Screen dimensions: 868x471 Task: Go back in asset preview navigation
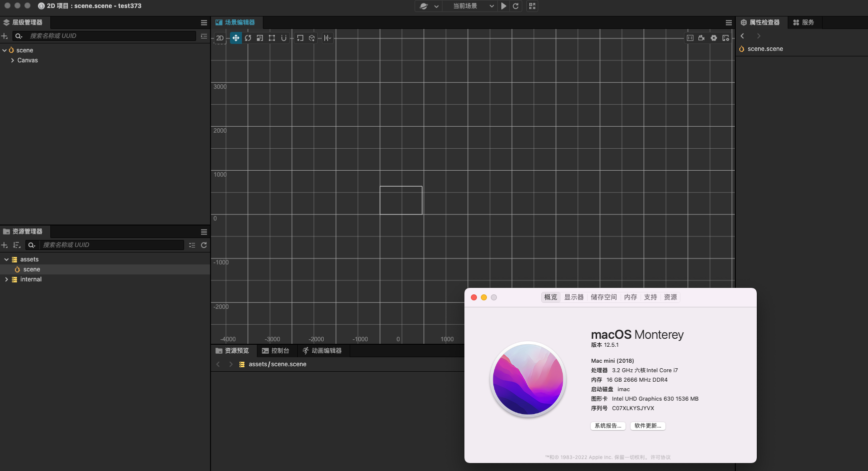click(x=218, y=364)
